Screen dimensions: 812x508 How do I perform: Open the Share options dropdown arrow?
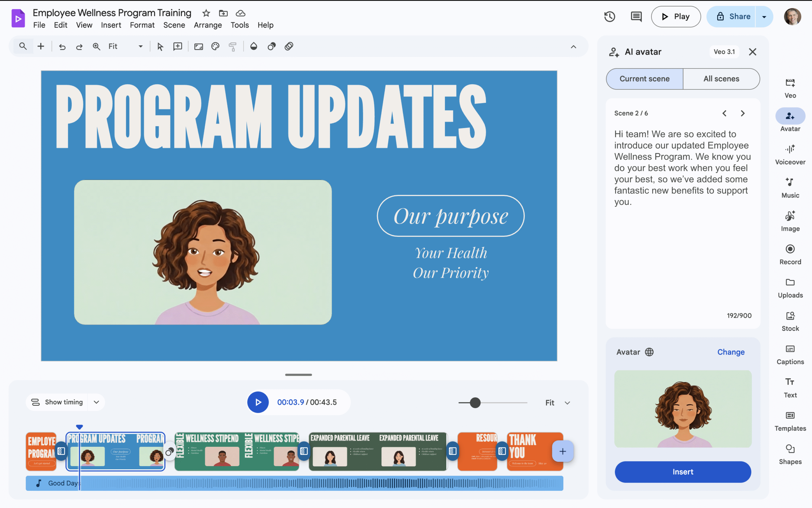coord(764,16)
